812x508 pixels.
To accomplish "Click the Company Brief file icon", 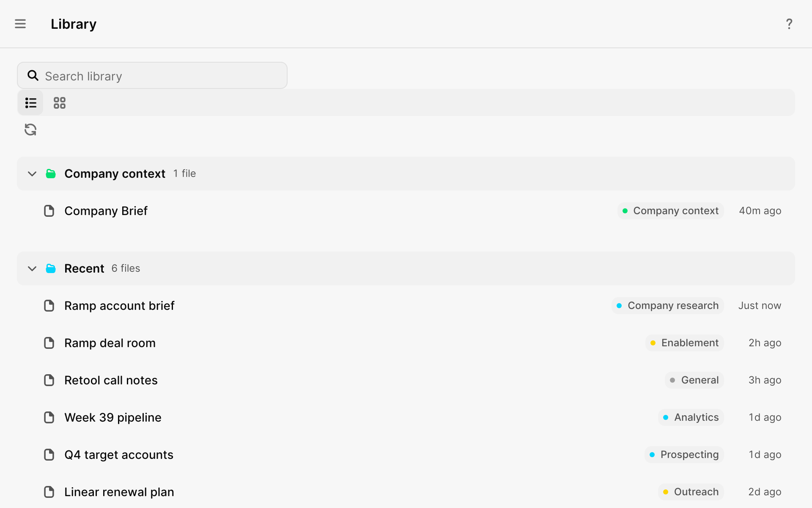I will click(x=49, y=211).
